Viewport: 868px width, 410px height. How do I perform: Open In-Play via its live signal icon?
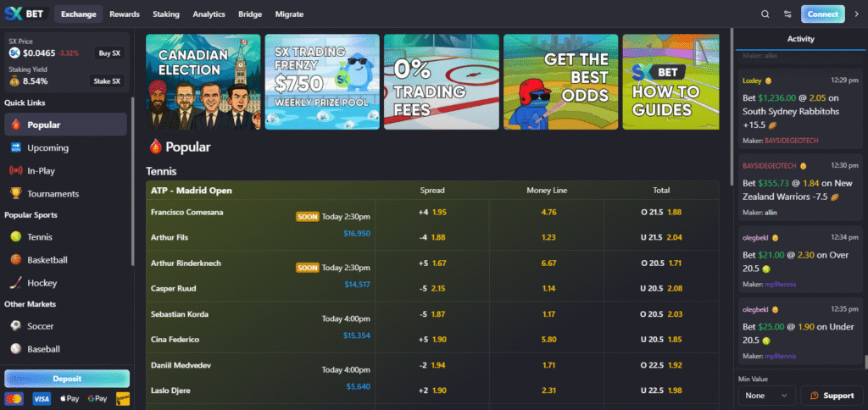pyautogui.click(x=16, y=171)
